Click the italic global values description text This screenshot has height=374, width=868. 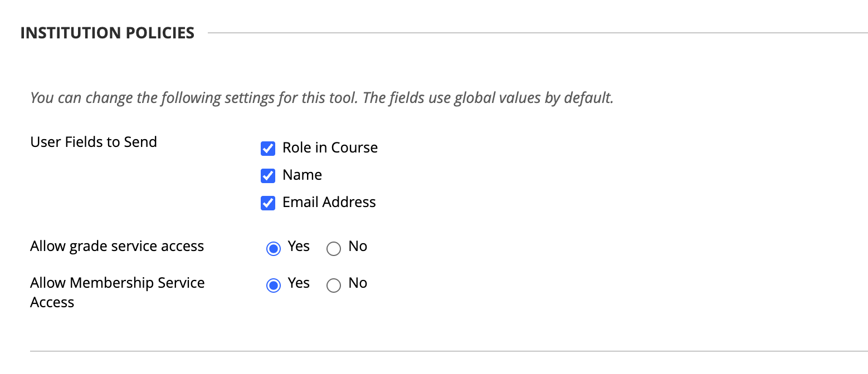(322, 99)
